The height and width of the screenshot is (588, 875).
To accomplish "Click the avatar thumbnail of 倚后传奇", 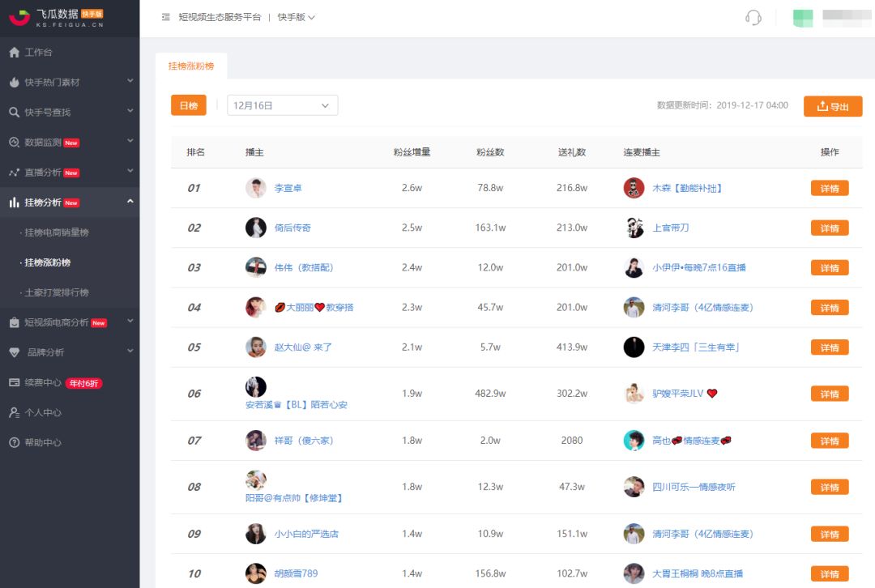I will pos(256,228).
